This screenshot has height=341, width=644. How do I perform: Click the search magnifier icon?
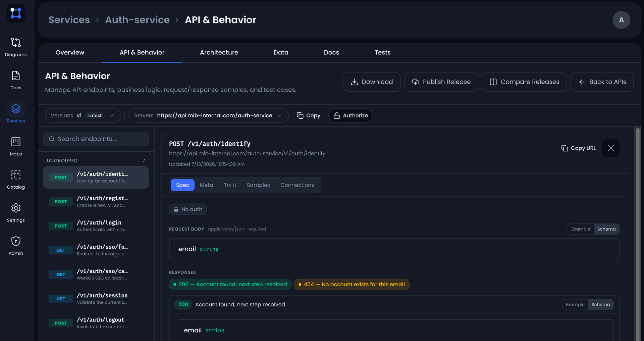pos(52,139)
